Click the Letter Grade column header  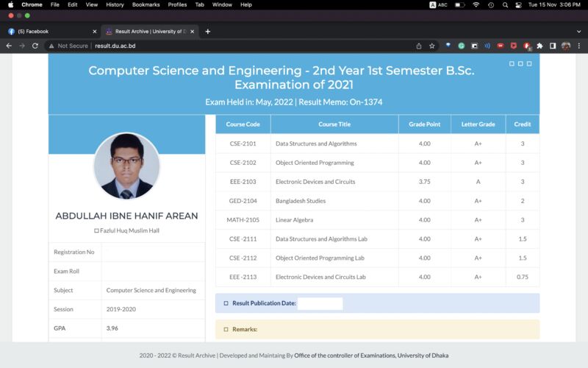click(x=478, y=124)
